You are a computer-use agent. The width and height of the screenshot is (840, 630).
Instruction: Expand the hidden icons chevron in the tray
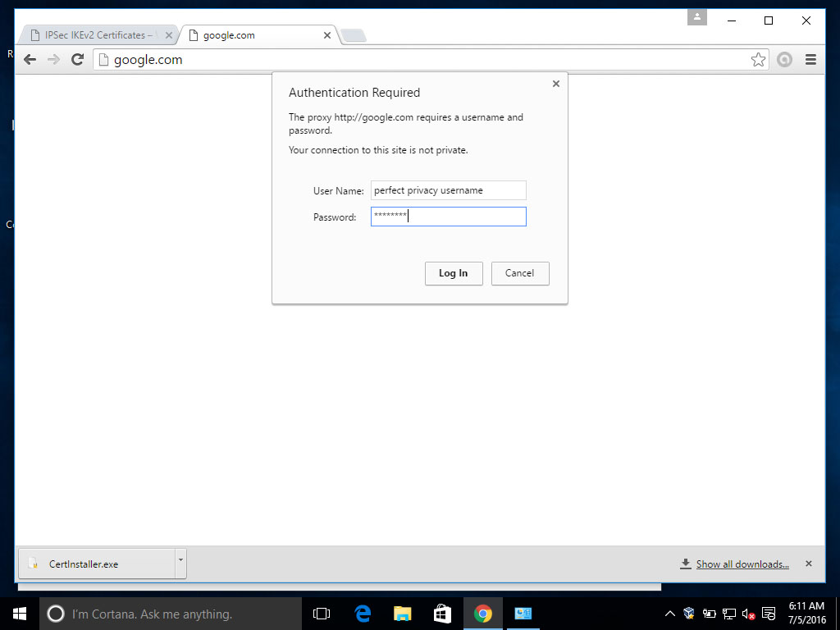(670, 613)
